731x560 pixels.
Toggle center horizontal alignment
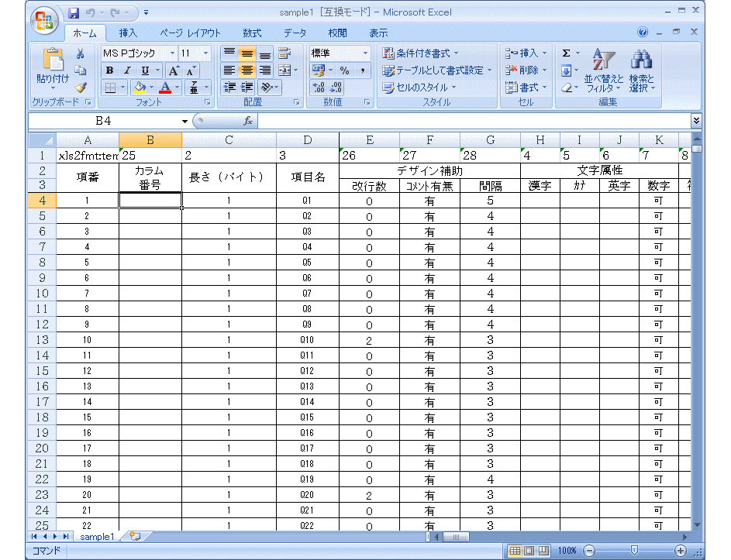(247, 70)
